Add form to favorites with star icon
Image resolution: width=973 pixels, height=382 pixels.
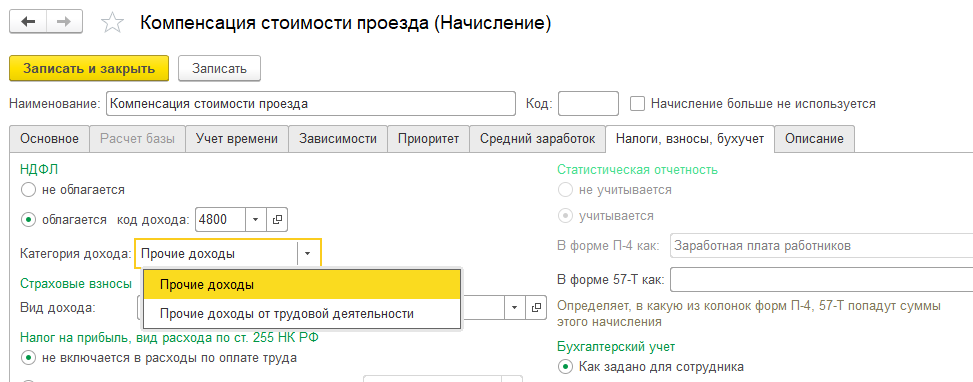112,23
